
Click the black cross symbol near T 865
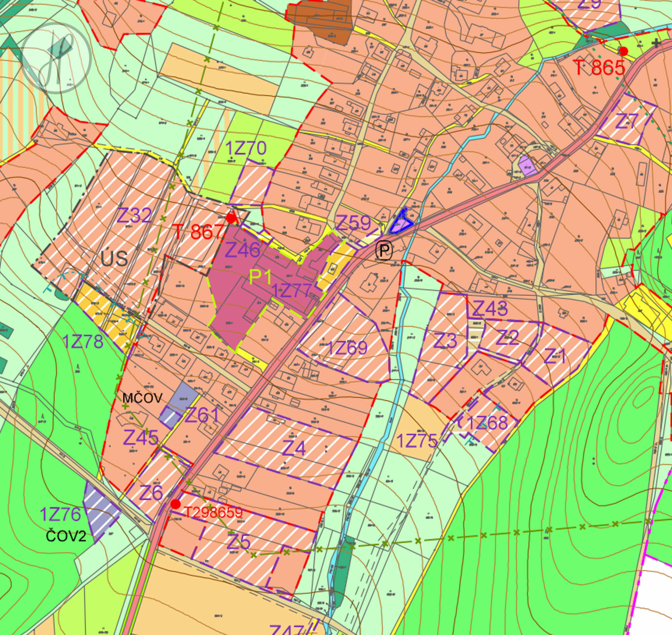[657, 43]
